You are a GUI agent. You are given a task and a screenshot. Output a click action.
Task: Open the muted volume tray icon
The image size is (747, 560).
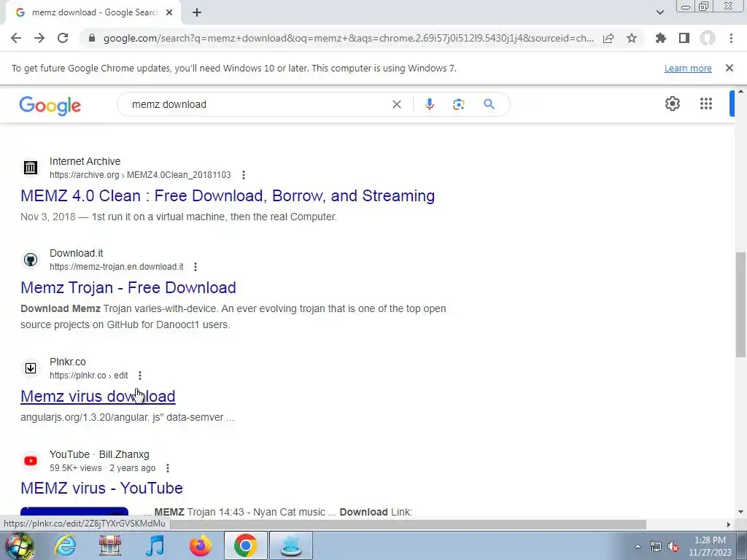[x=673, y=547]
